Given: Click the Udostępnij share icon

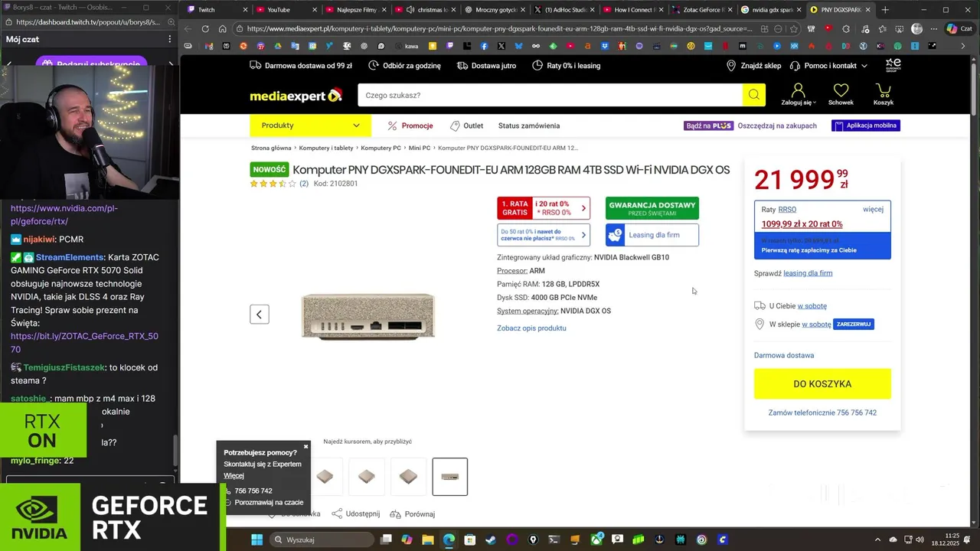Looking at the screenshot, I should (337, 514).
